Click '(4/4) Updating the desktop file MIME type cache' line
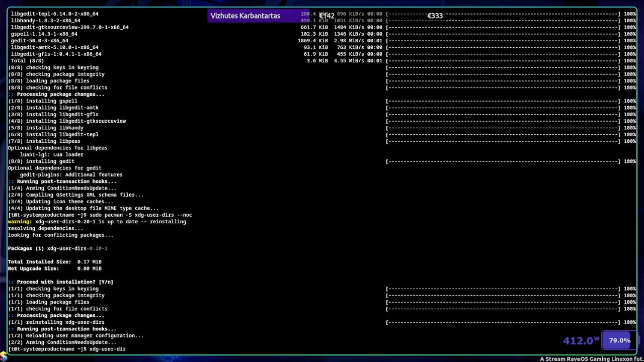Screen dimensions: 644x362 [84, 208]
